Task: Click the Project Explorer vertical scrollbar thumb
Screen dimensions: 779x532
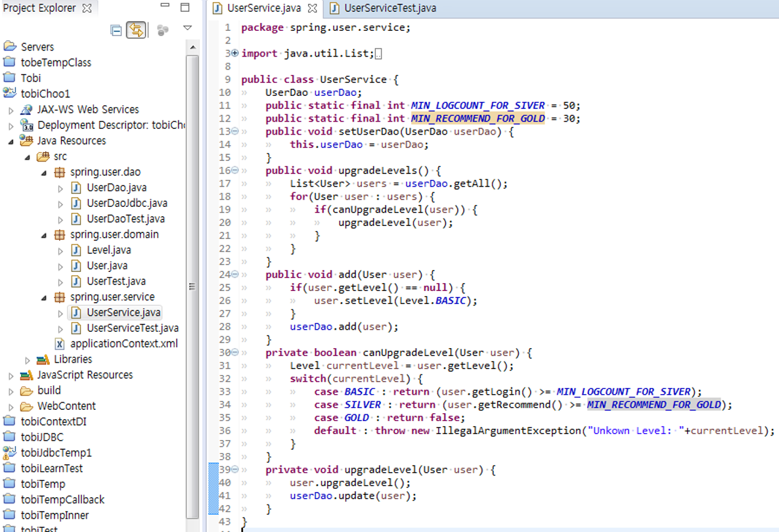Action: [192, 286]
